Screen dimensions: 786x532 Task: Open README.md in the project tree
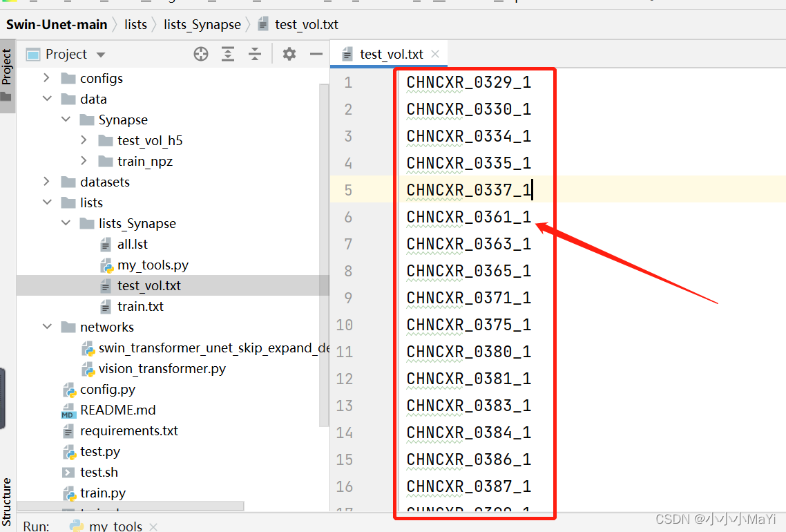coord(118,410)
